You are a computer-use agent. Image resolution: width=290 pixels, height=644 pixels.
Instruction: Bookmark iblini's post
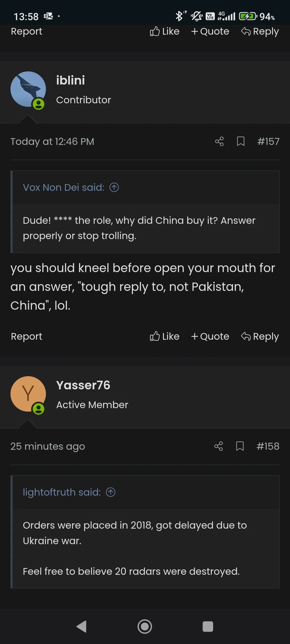[x=240, y=141]
